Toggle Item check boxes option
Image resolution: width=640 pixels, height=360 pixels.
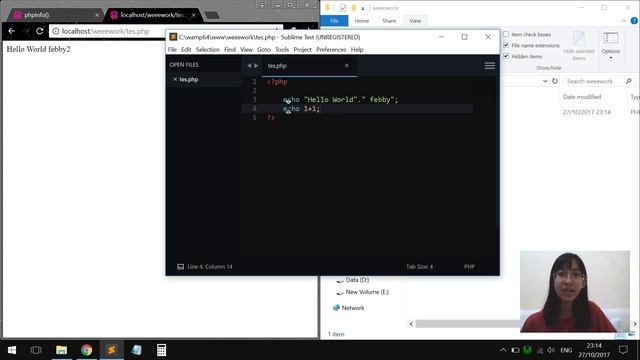click(506, 34)
